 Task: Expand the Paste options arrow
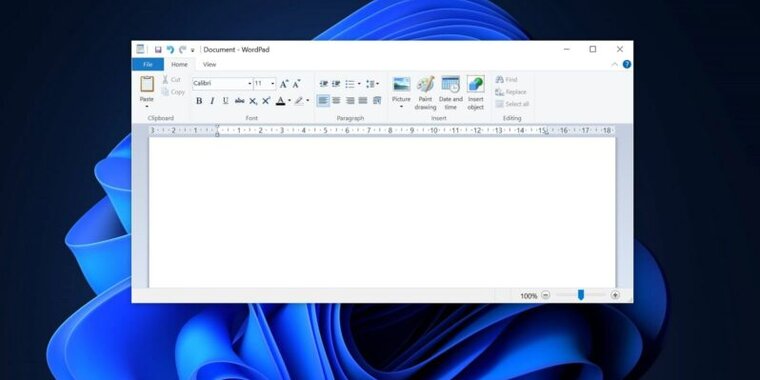click(x=147, y=106)
